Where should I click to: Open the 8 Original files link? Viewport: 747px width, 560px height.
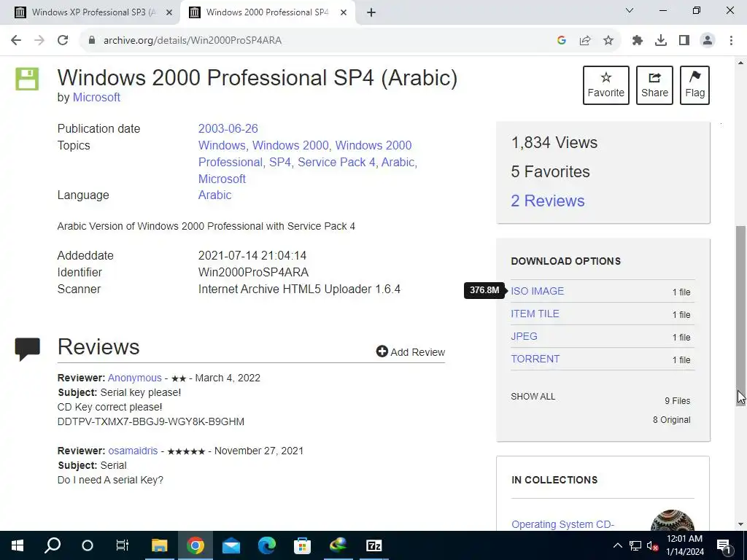pos(671,419)
